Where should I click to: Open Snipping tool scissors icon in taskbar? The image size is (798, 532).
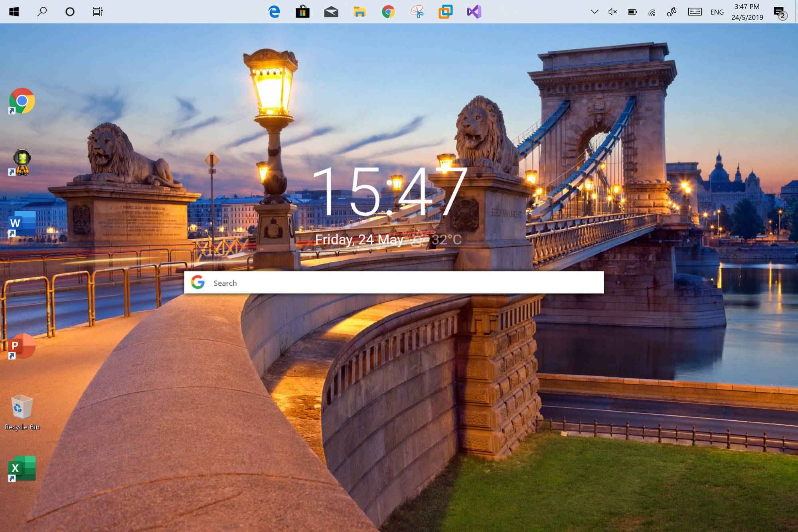point(417,12)
